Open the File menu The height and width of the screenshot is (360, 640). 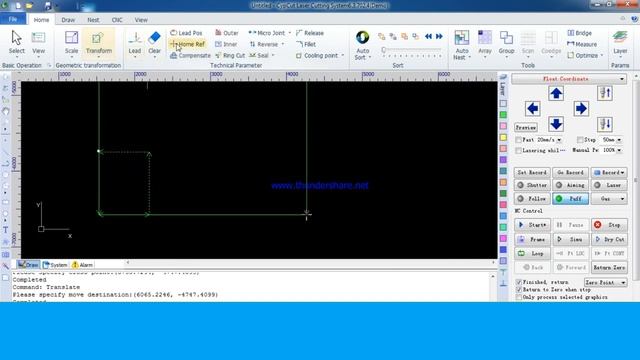tap(13, 19)
